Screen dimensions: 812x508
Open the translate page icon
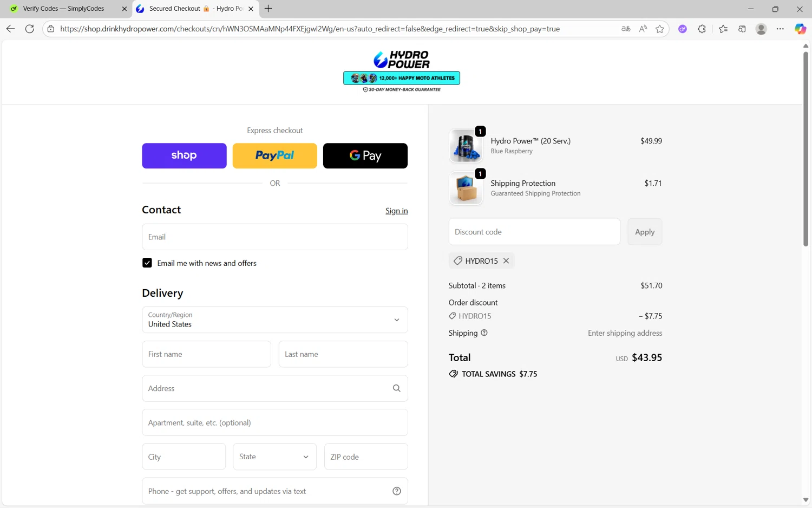point(626,29)
